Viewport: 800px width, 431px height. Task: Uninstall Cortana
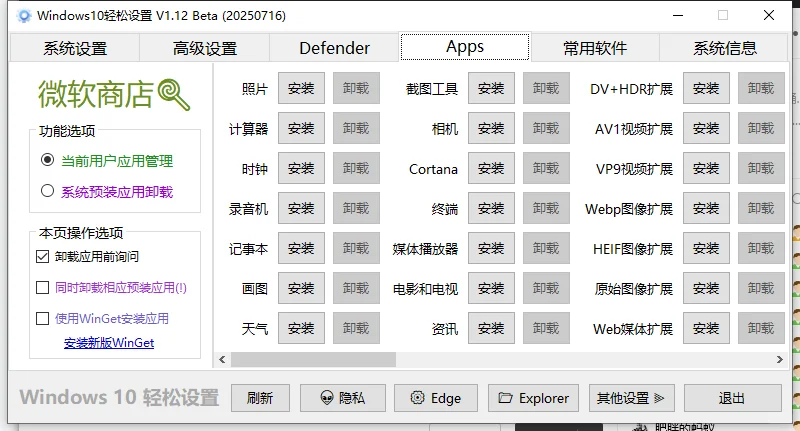(546, 168)
